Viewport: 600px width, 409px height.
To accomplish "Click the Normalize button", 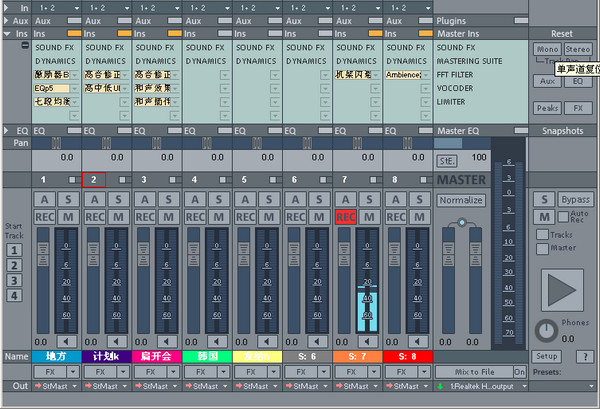I will tap(461, 200).
